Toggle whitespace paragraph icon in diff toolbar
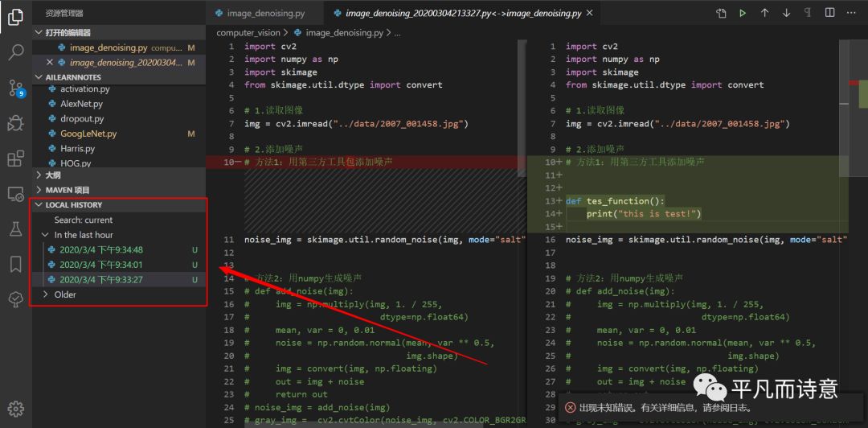 808,13
